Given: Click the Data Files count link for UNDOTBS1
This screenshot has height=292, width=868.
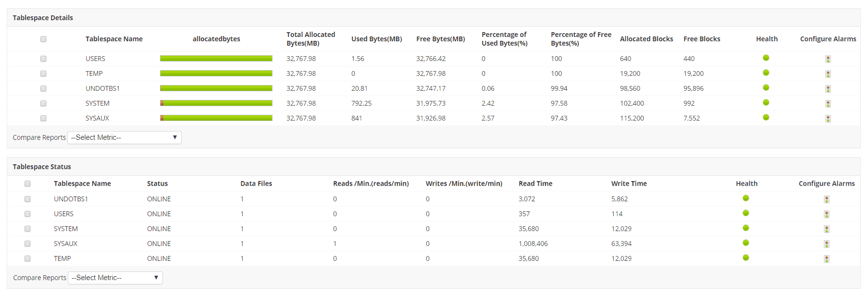Looking at the screenshot, I should click(x=242, y=199).
